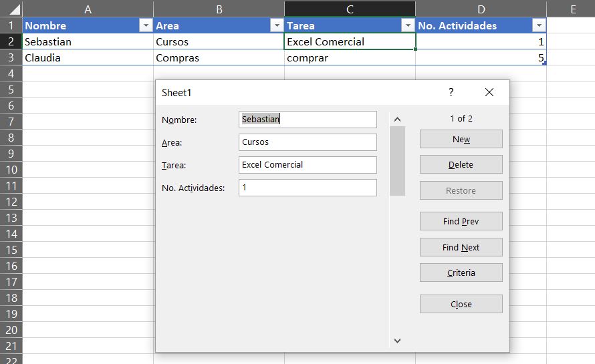This screenshot has width=595, height=364.
Task: Open the Tarea column filter dropdown
Action: coord(408,25)
